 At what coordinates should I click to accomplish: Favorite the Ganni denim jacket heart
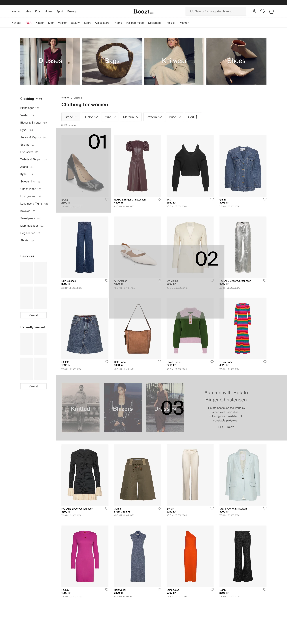point(265,199)
